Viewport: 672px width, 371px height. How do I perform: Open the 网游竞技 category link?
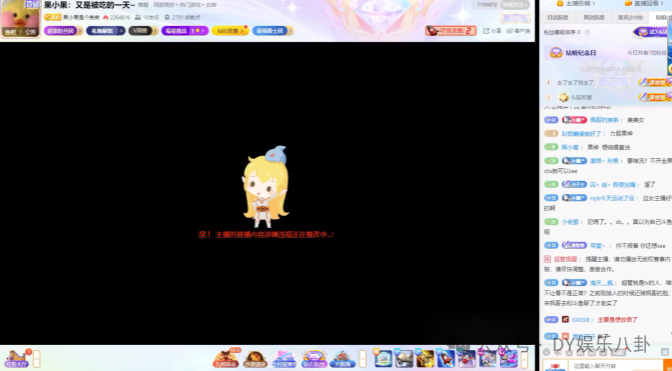coord(163,5)
